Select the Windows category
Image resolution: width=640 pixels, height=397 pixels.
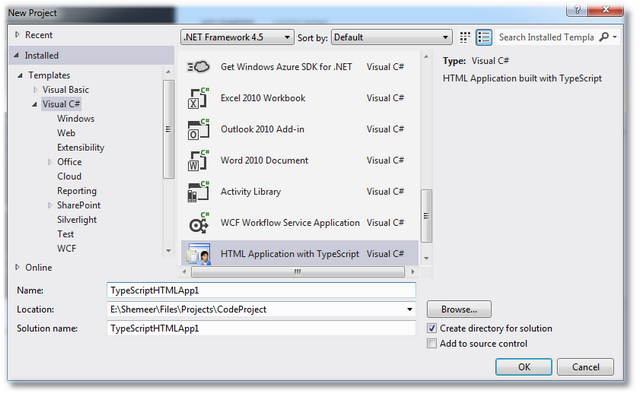point(76,119)
